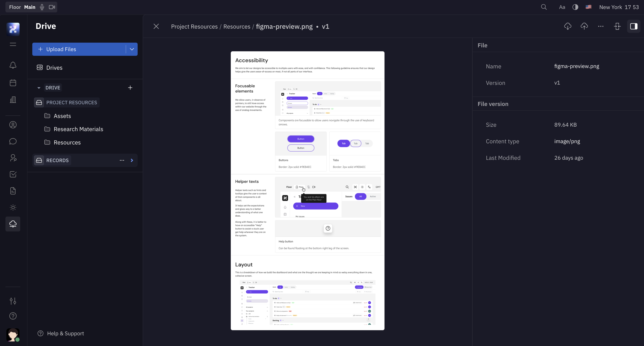Open the tracker checkbox icon in sidebar

pyautogui.click(x=13, y=174)
